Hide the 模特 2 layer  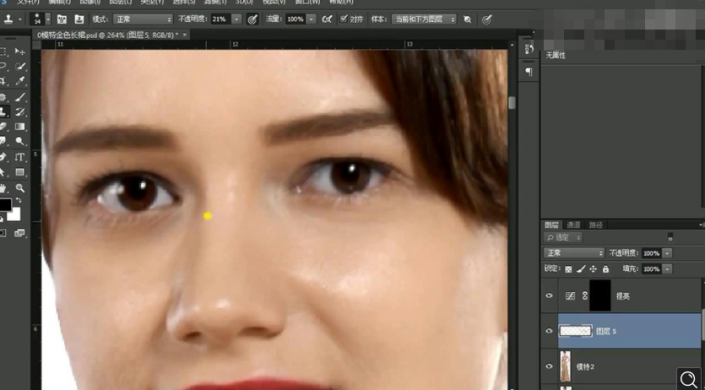pos(549,366)
